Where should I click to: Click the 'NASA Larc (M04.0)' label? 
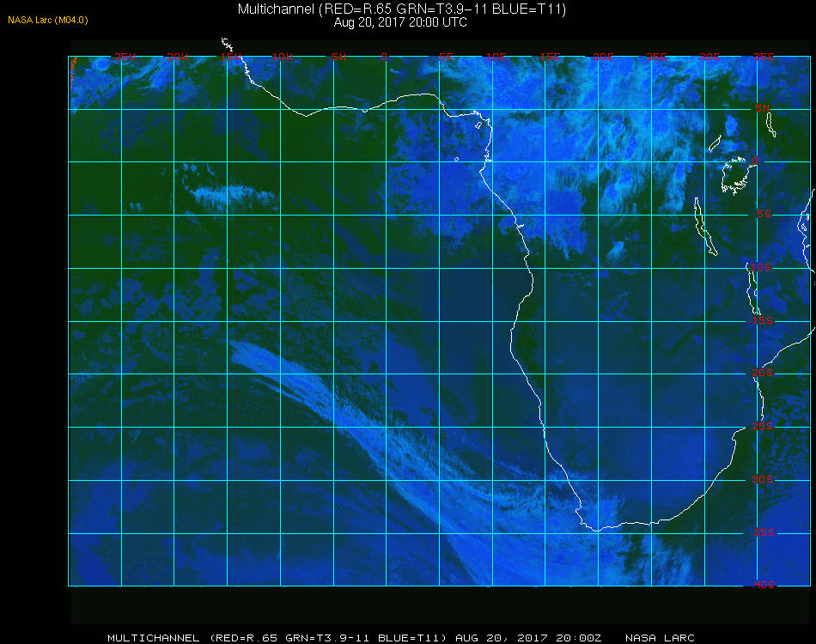point(48,21)
